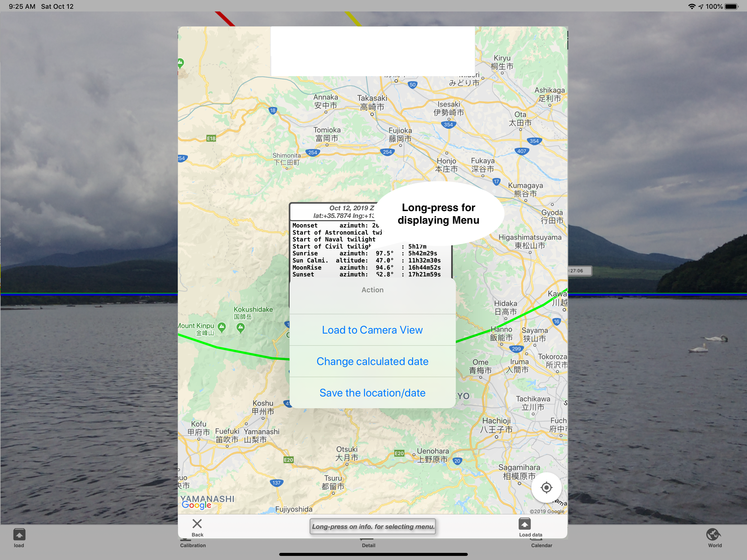Choose Change calculated date
Image resolution: width=747 pixels, height=560 pixels.
pyautogui.click(x=372, y=361)
